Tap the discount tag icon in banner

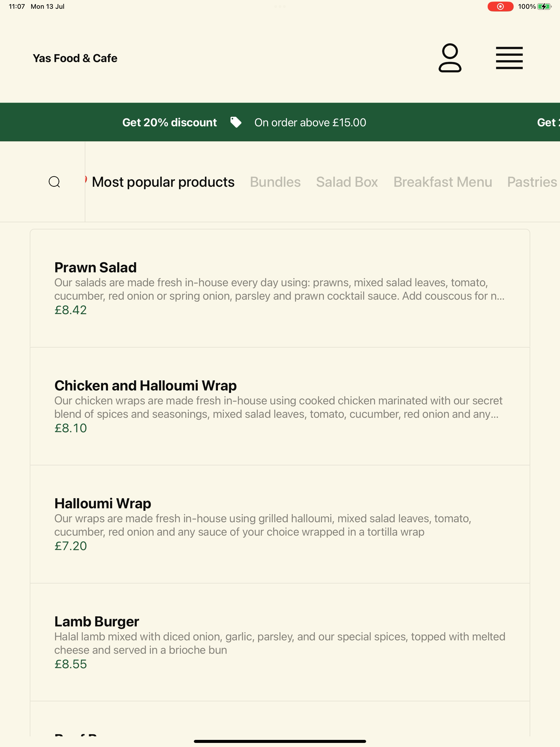236,122
